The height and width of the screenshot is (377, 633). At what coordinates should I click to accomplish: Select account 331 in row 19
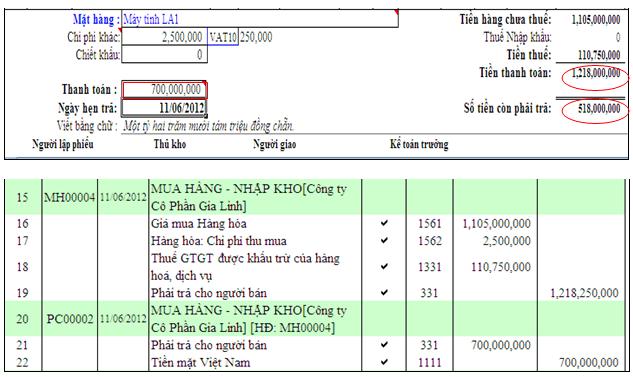click(430, 293)
